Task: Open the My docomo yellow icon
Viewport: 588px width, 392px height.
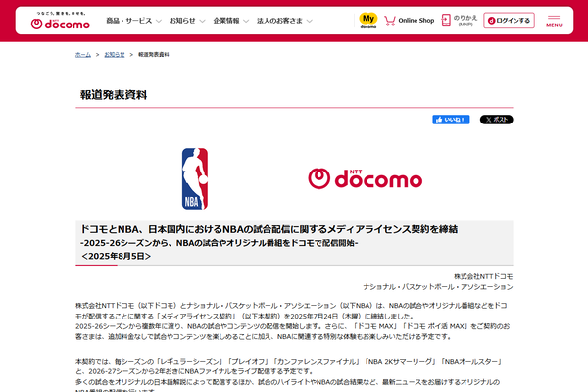Action: 368,21
